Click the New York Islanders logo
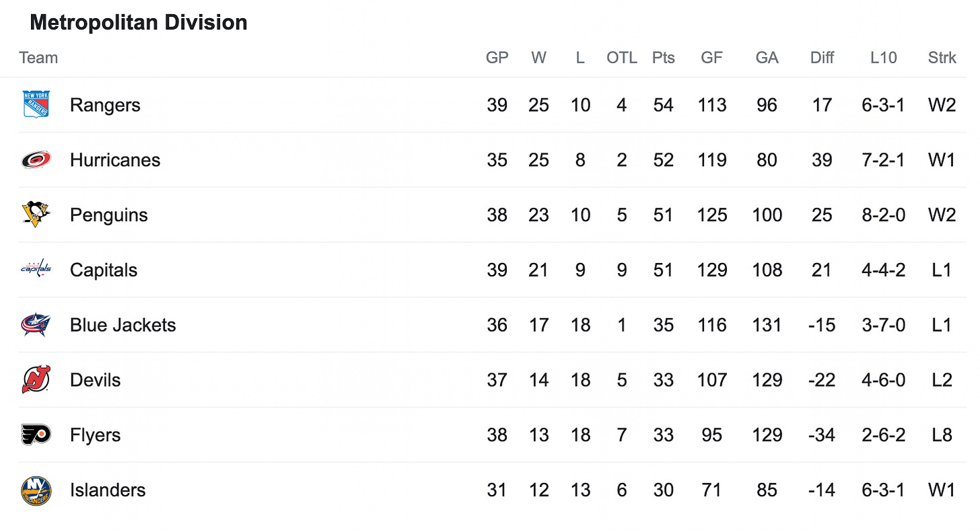 pyautogui.click(x=36, y=490)
